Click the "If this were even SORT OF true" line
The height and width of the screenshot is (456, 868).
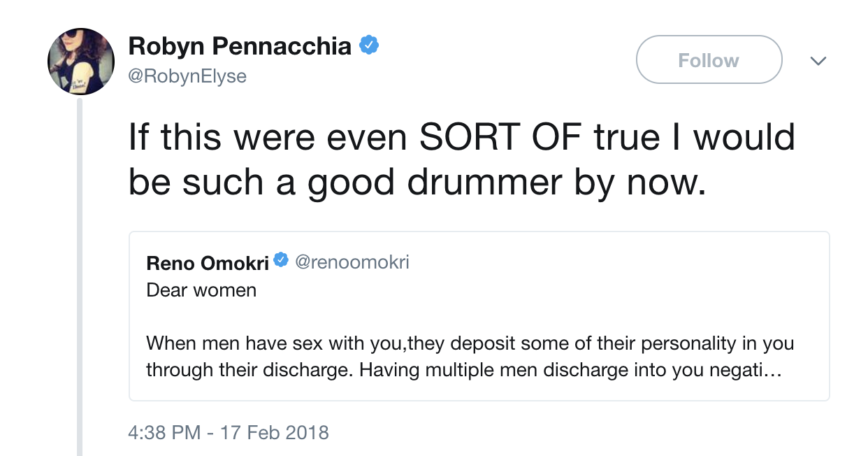click(461, 137)
